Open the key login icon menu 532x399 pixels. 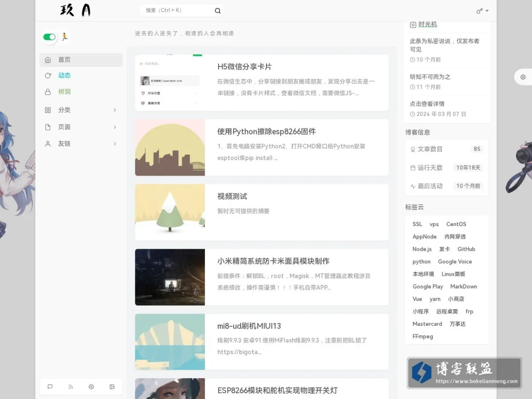click(x=479, y=11)
